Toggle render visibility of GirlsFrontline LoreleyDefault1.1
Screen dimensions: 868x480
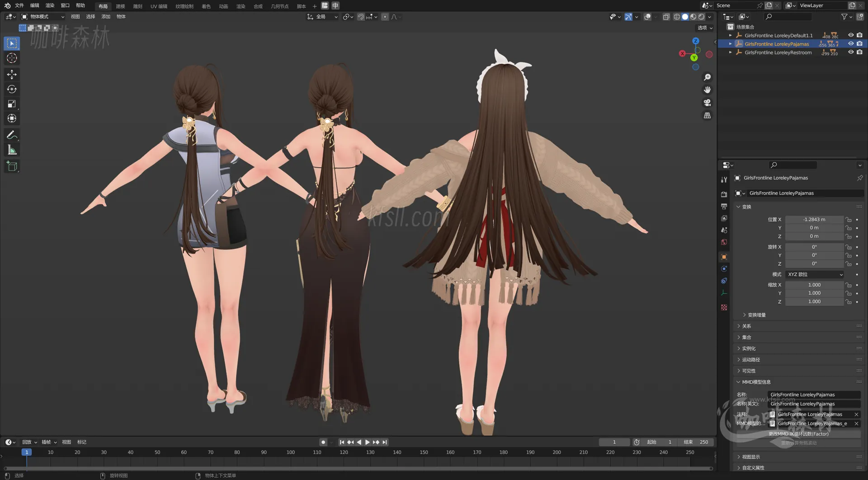click(860, 35)
